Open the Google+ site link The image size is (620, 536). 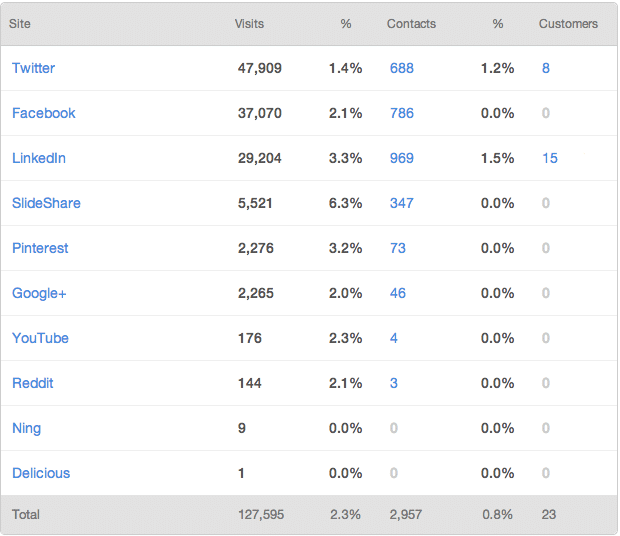tap(39, 293)
